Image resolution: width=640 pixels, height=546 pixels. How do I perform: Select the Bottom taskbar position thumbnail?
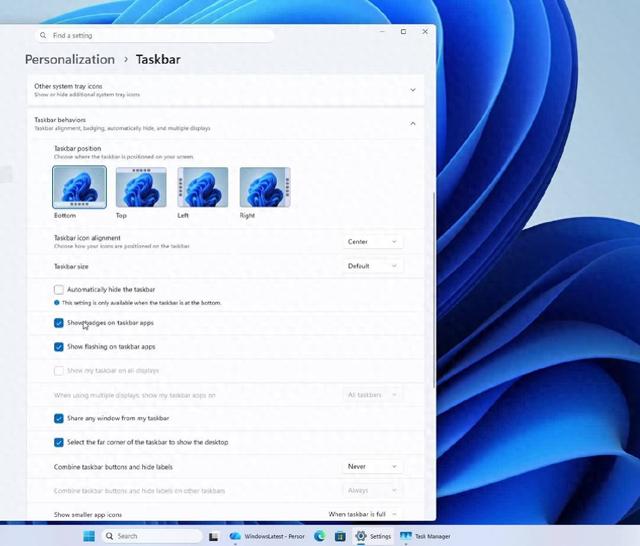point(80,187)
